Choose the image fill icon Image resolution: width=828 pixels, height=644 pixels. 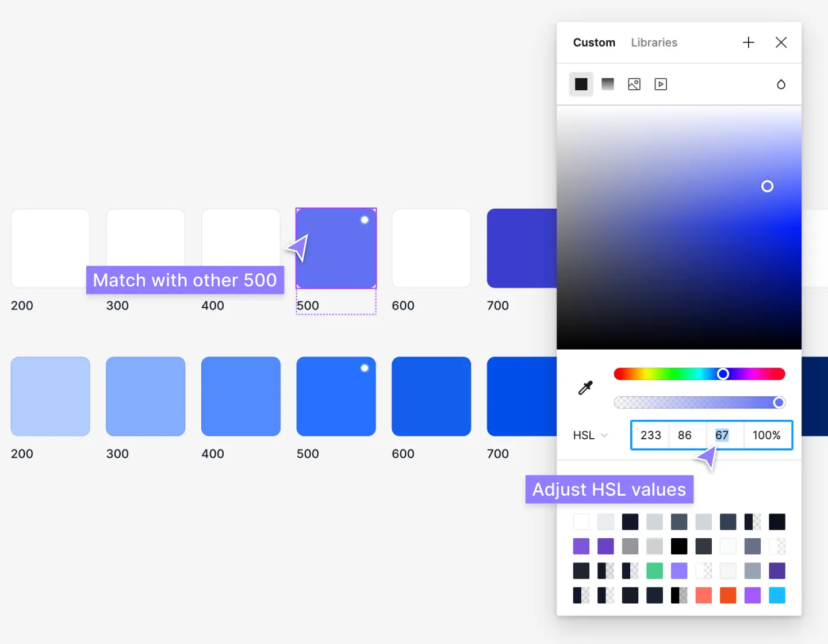[x=634, y=84]
